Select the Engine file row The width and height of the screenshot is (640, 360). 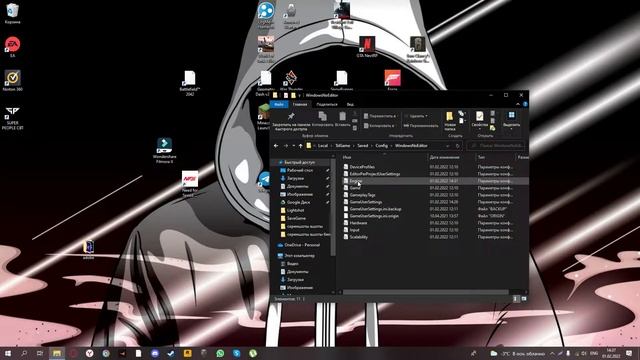pyautogui.click(x=435, y=181)
